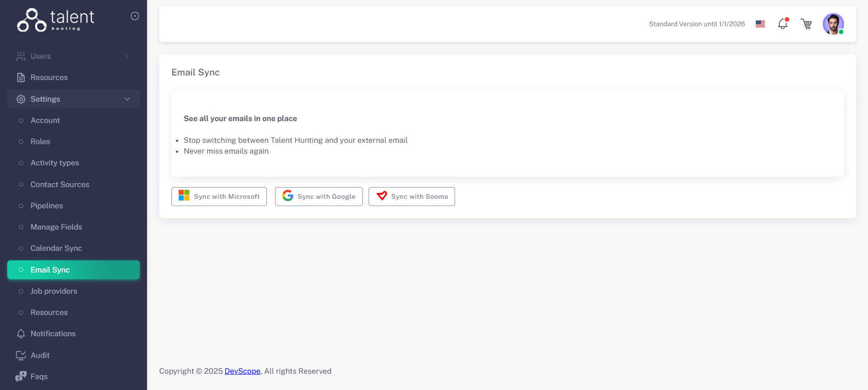Open top-level Resources document icon
Image resolution: width=868 pixels, height=390 pixels.
21,77
